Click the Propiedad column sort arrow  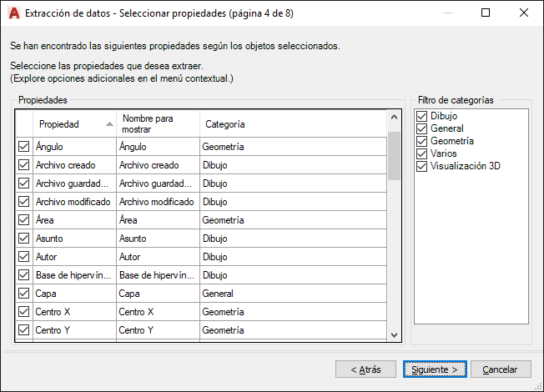[x=109, y=124]
